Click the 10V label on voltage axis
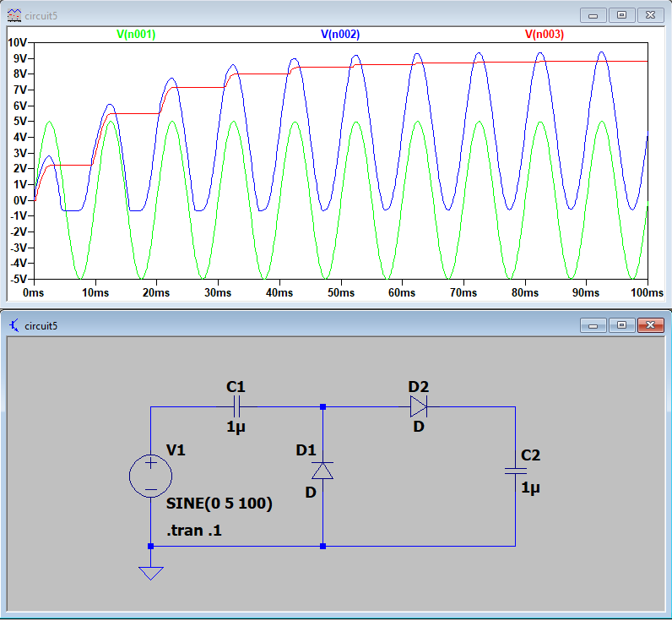 point(18,42)
